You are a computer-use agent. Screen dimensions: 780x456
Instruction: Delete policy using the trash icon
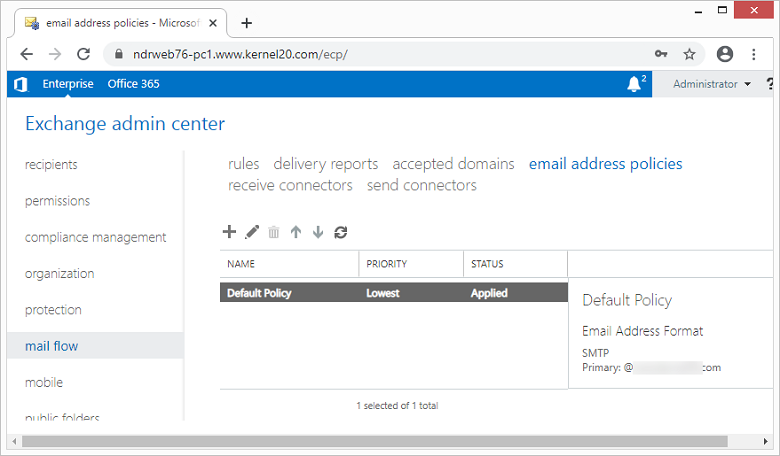[274, 232]
